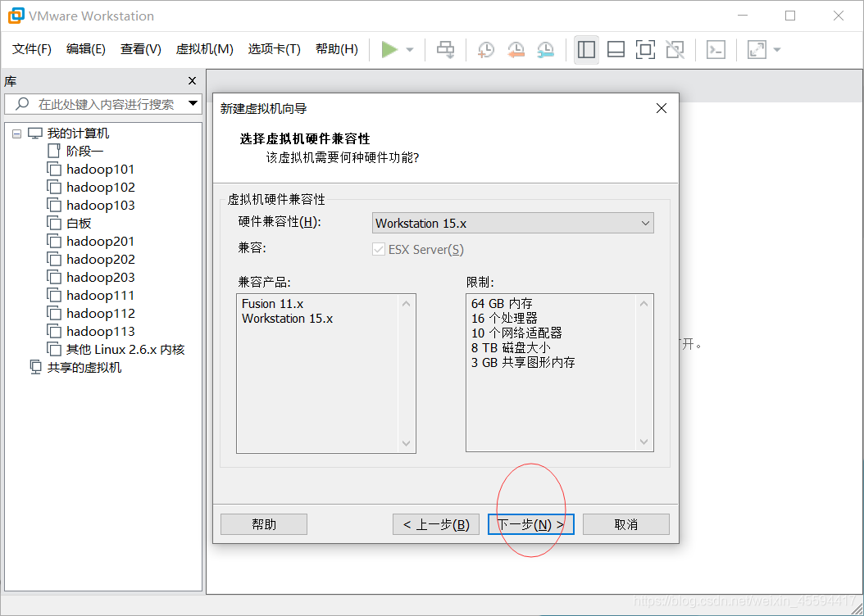The width and height of the screenshot is (864, 616).
Task: Click the 上一步(B) back button
Action: (436, 524)
